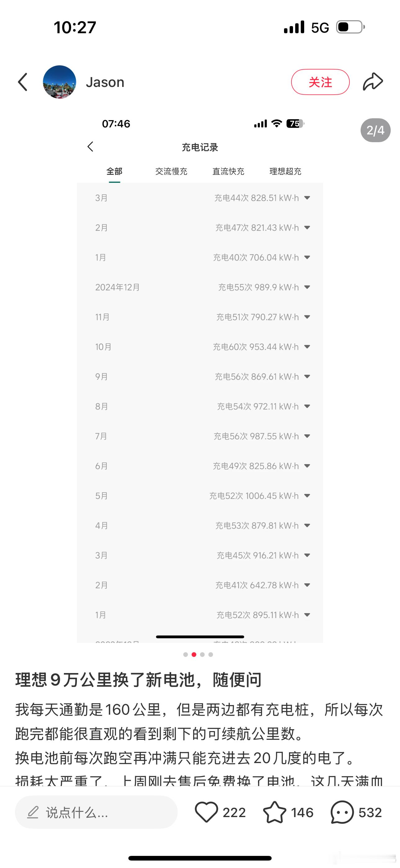
Task: Favorite the post with star icon
Action: pyautogui.click(x=274, y=812)
